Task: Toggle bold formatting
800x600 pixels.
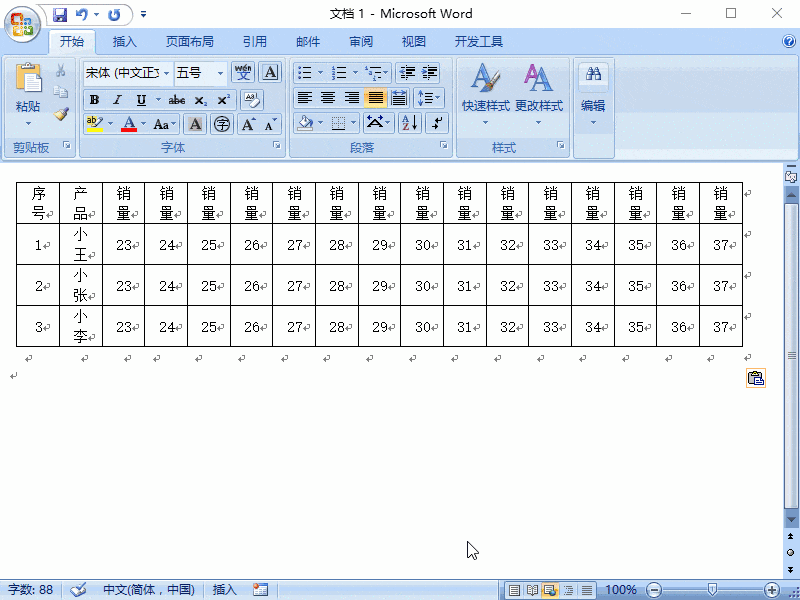Action: coord(94,100)
